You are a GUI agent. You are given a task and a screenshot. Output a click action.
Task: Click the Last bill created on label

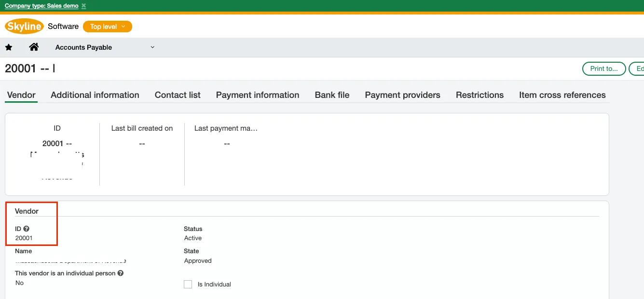click(x=142, y=128)
